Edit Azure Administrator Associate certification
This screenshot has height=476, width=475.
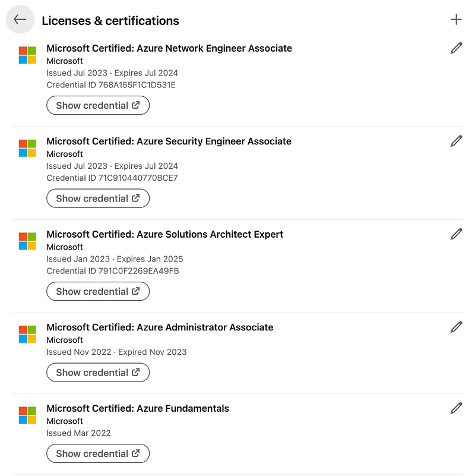(x=456, y=327)
